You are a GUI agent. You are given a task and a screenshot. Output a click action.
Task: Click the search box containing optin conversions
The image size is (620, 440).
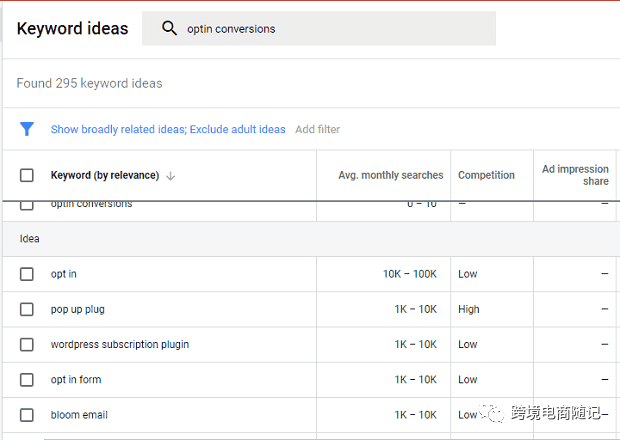330,29
